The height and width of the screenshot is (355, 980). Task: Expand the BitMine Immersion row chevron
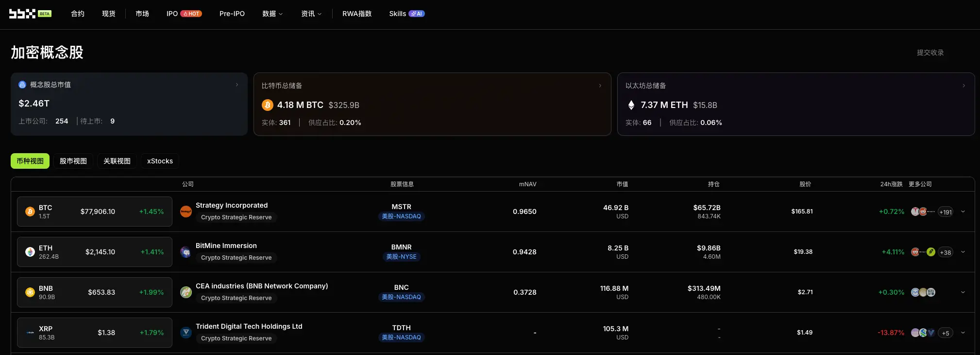point(963,252)
